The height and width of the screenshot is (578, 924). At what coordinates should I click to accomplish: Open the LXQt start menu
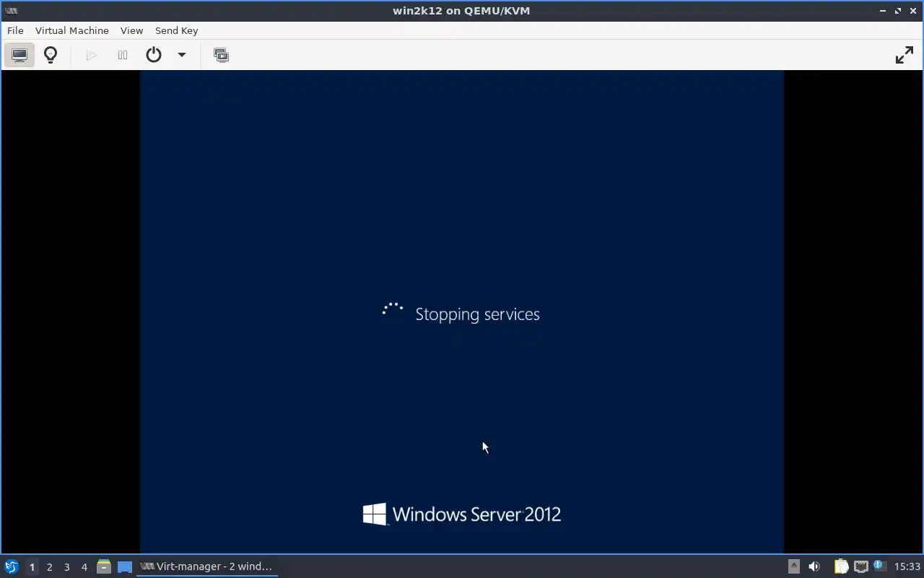(12, 566)
